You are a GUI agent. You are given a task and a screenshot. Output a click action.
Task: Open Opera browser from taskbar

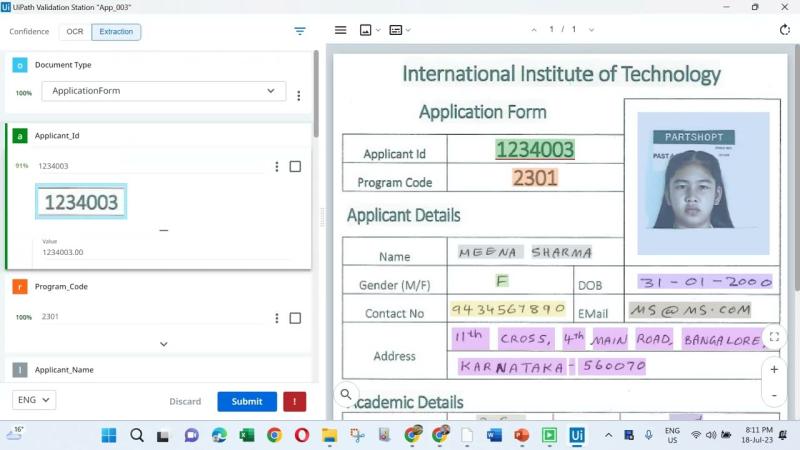tap(302, 435)
